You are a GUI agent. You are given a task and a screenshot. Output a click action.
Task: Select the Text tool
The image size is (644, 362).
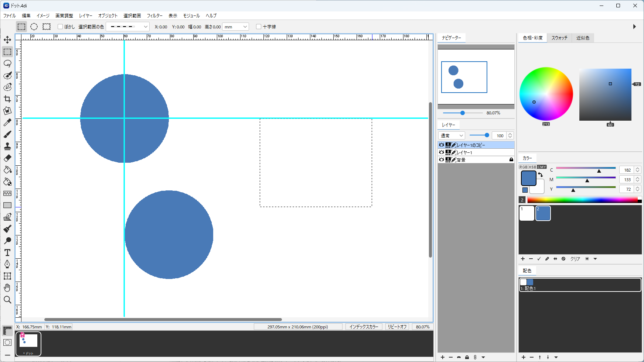(7, 252)
